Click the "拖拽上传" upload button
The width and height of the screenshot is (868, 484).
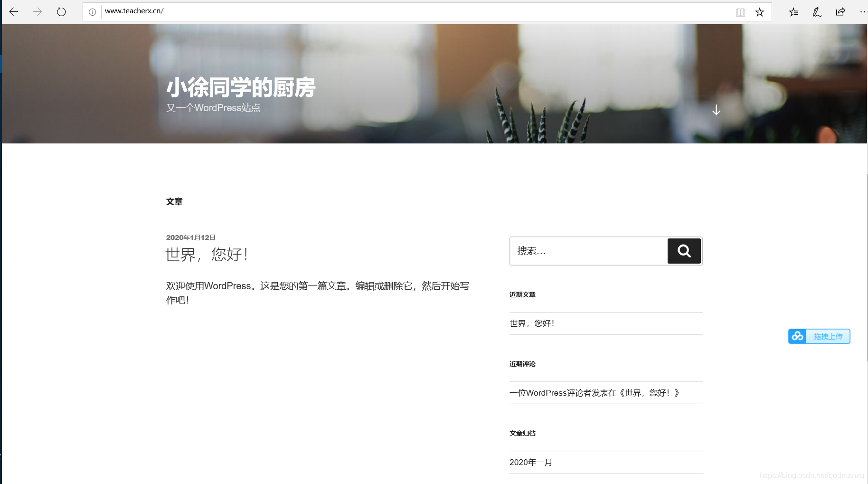point(828,336)
